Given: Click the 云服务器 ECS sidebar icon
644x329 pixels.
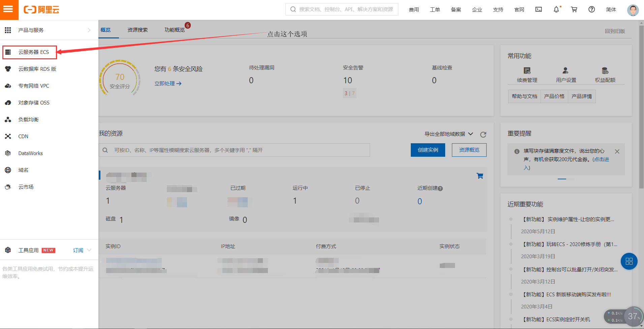Looking at the screenshot, I should point(8,52).
